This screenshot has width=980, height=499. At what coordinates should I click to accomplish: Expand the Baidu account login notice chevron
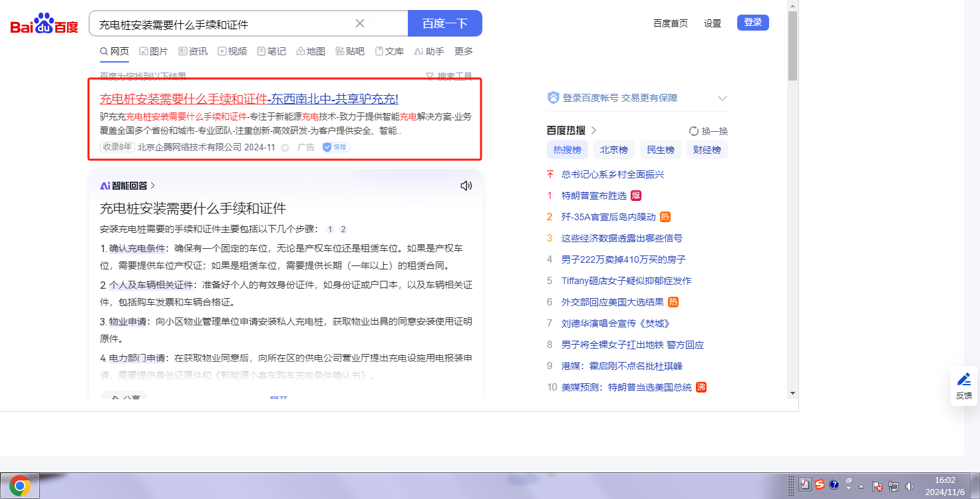tap(723, 98)
